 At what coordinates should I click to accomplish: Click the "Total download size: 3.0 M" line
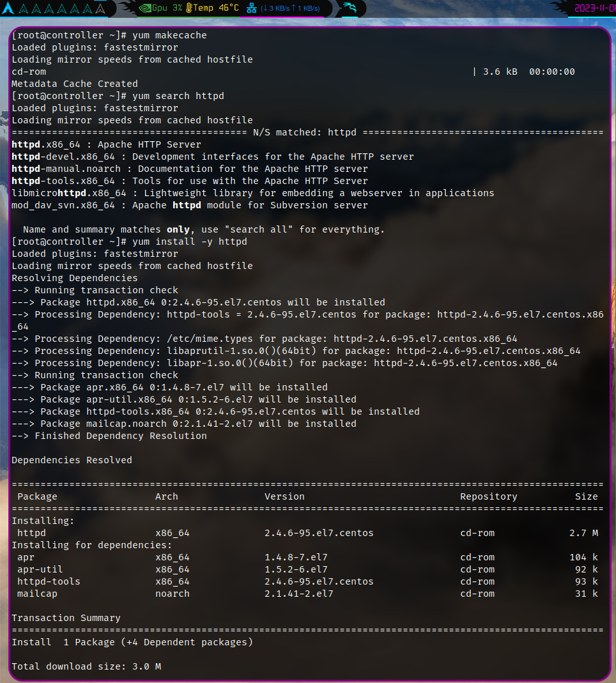pos(86,666)
